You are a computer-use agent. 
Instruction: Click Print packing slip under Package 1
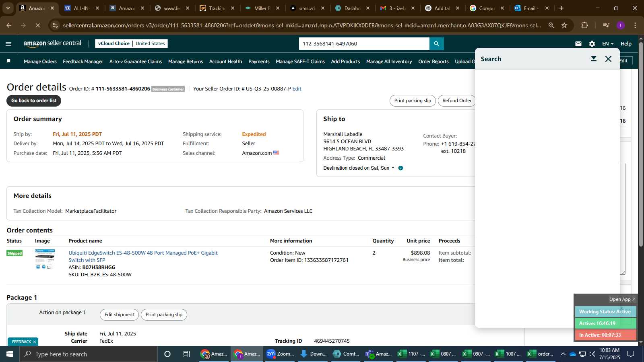point(164,315)
